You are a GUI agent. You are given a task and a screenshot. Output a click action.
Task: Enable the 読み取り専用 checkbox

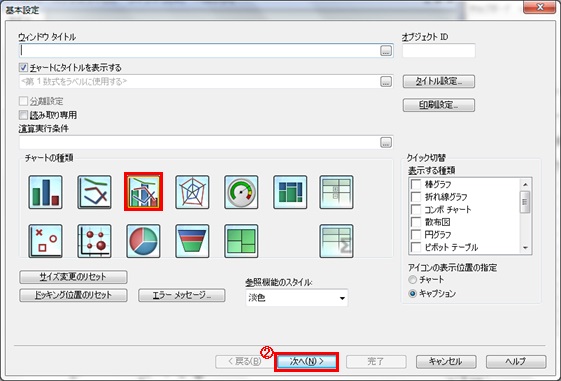(23, 115)
